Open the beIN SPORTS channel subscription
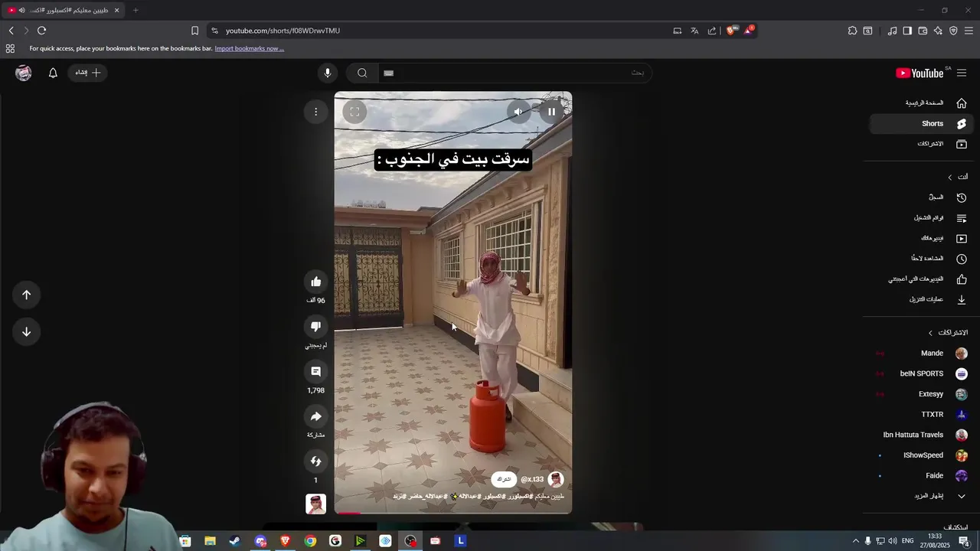The image size is (980, 551). [x=922, y=373]
